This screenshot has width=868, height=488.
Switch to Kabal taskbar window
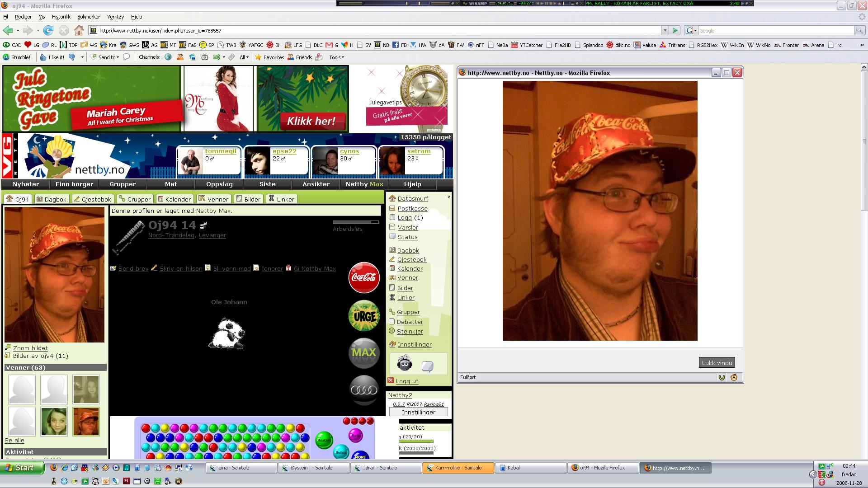pos(531,468)
